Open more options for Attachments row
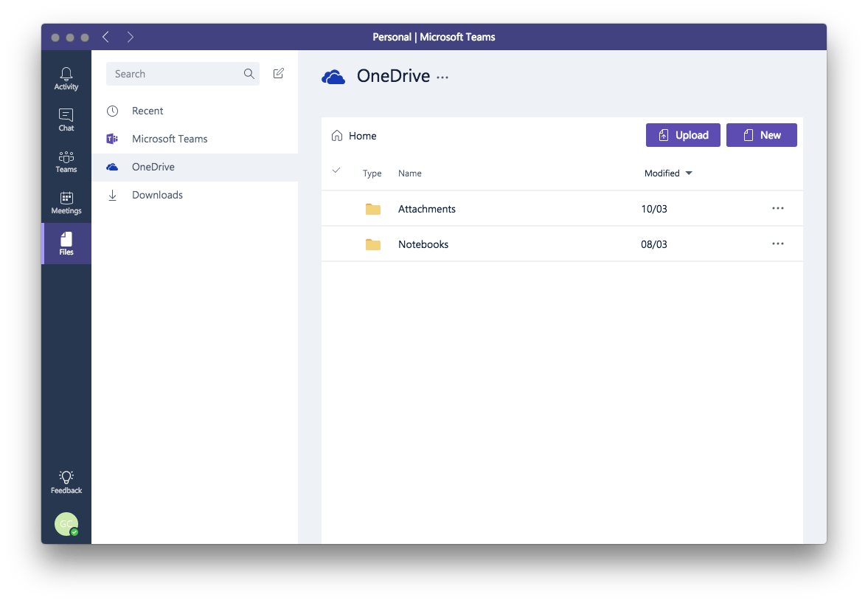Screen dimensions: 868x603 [778, 208]
